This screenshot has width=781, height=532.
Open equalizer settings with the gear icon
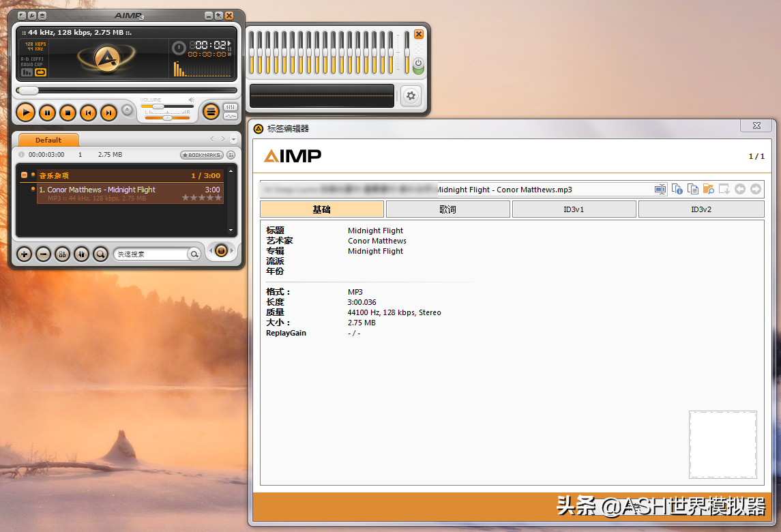[411, 96]
